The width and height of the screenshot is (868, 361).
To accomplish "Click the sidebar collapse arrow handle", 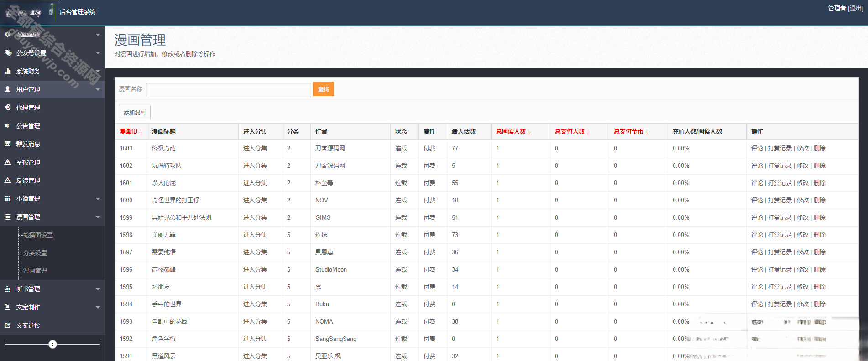I will click(x=53, y=344).
